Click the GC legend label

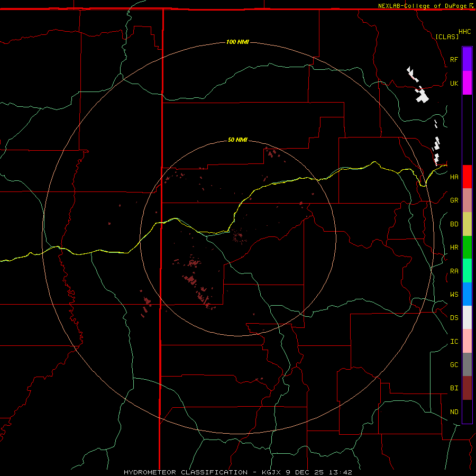pos(454,364)
